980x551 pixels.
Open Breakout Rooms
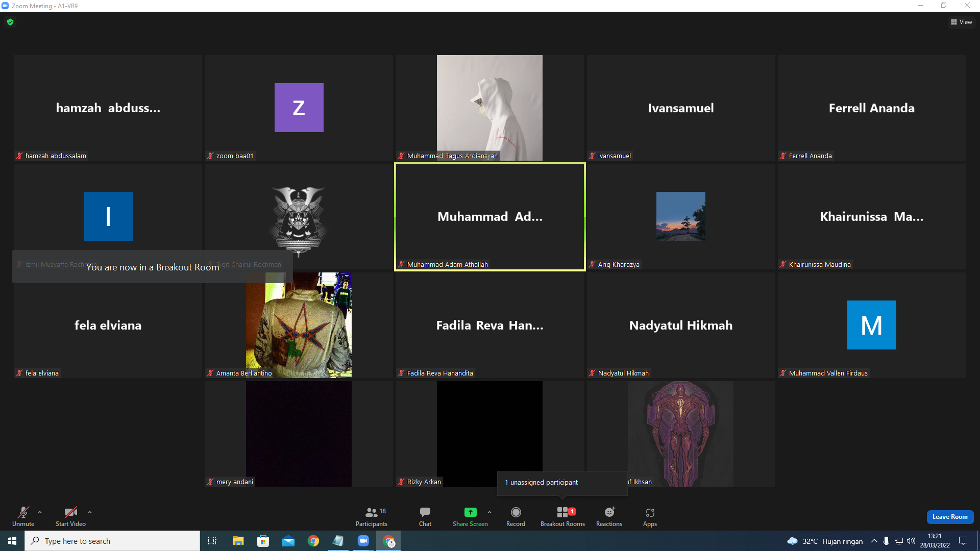click(562, 516)
